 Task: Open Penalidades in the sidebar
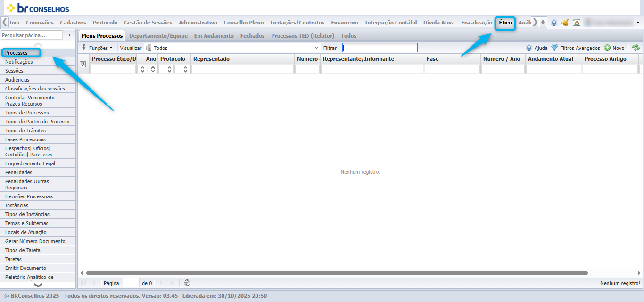(x=38, y=172)
